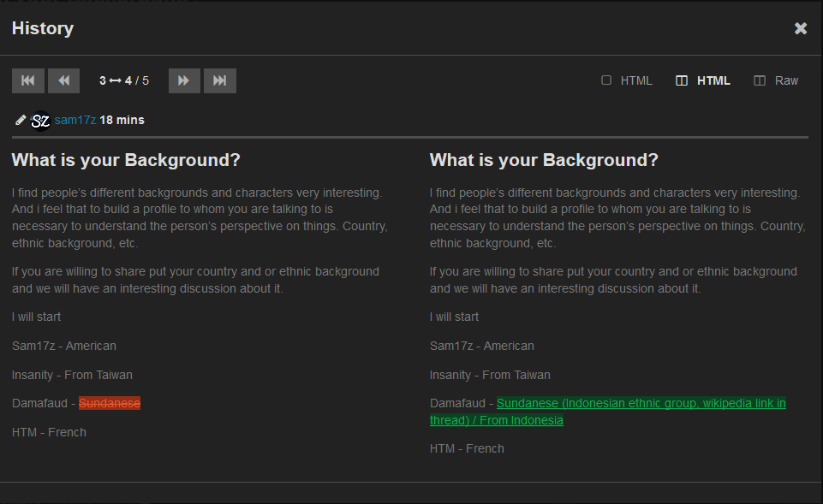Viewport: 823px width, 504px height.
Task: Click 'HTM - French' in the left pane
Action: [49, 432]
